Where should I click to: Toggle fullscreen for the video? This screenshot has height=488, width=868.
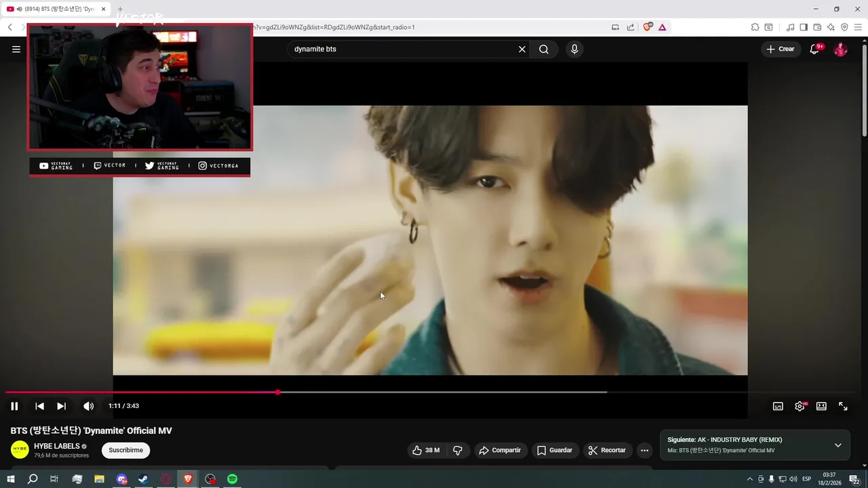843,406
